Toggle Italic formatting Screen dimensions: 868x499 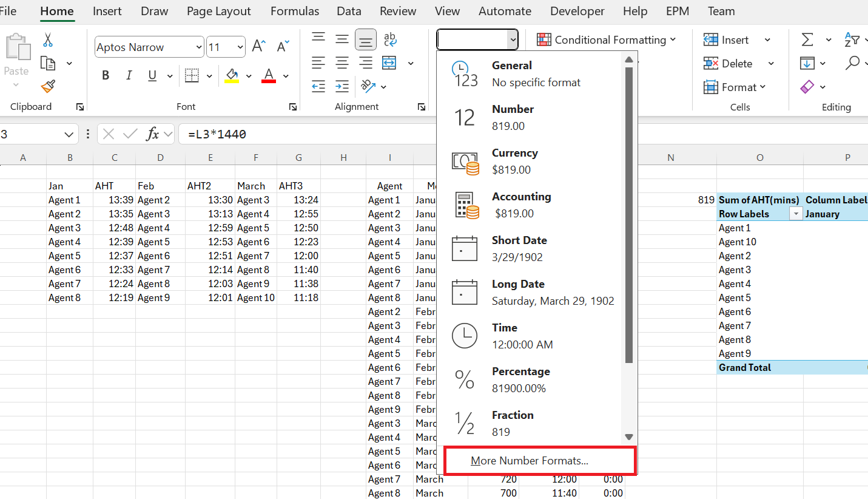tap(129, 76)
